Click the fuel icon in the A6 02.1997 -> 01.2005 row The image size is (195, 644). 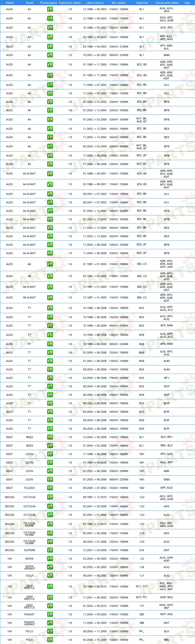pos(50,276)
